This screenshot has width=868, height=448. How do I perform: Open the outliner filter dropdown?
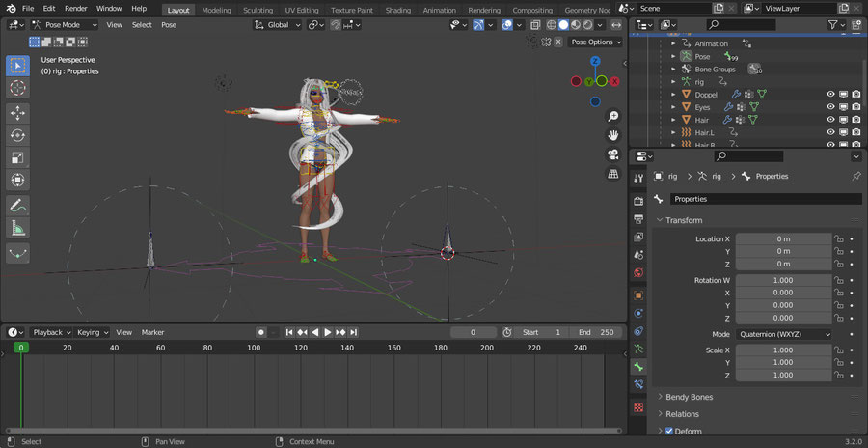pos(836,25)
